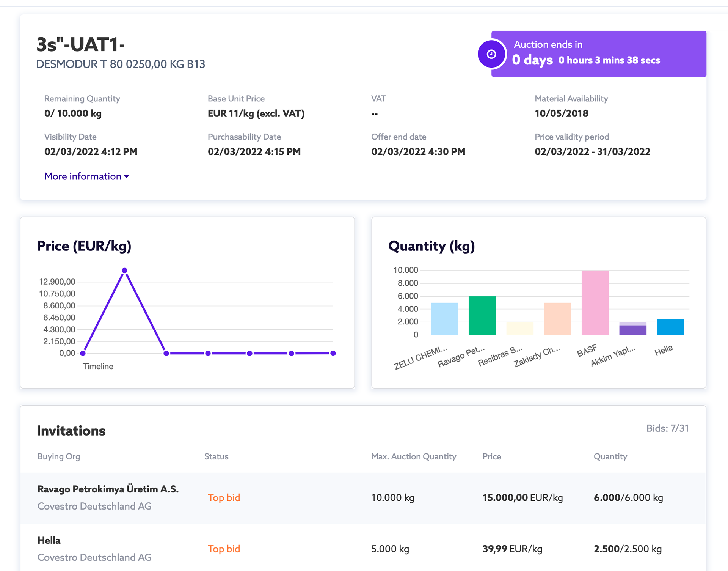This screenshot has width=728, height=571.
Task: Click the clock icon in auction timer
Action: (x=491, y=54)
